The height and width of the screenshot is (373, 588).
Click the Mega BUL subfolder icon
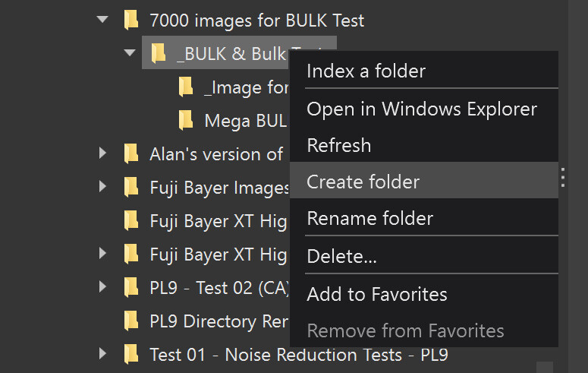click(185, 120)
